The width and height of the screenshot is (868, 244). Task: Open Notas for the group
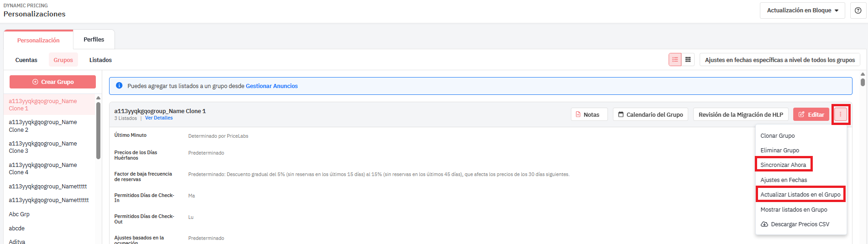coord(589,114)
